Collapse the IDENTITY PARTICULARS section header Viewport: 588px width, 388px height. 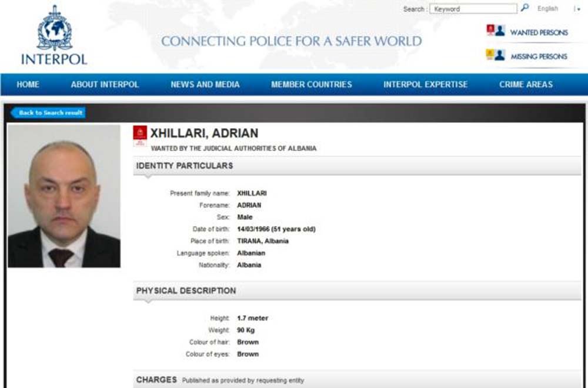(357, 166)
